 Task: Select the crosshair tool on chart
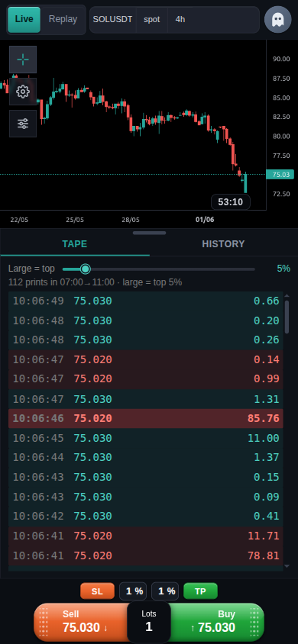(x=23, y=60)
